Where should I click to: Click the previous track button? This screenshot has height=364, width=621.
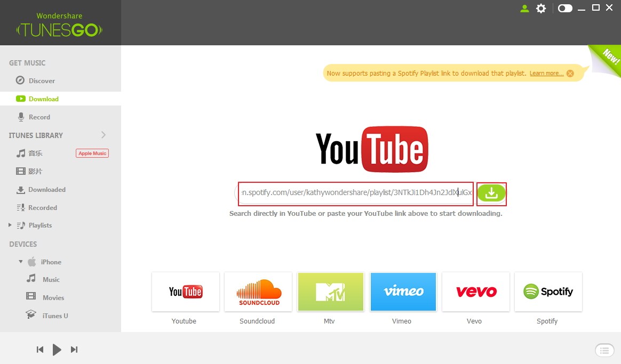tap(40, 350)
